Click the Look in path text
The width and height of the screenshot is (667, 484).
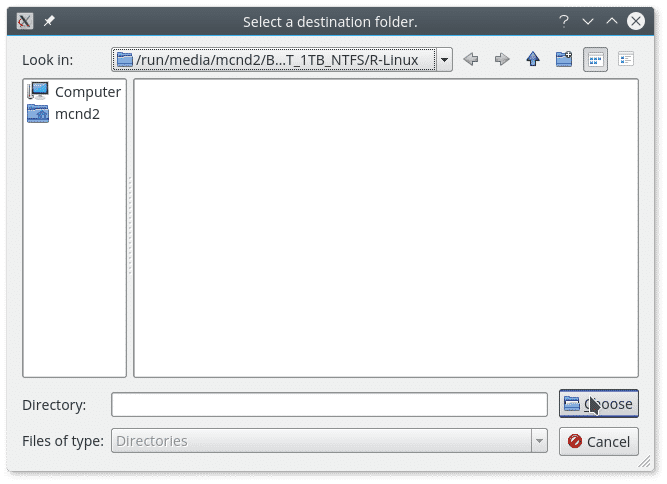276,60
